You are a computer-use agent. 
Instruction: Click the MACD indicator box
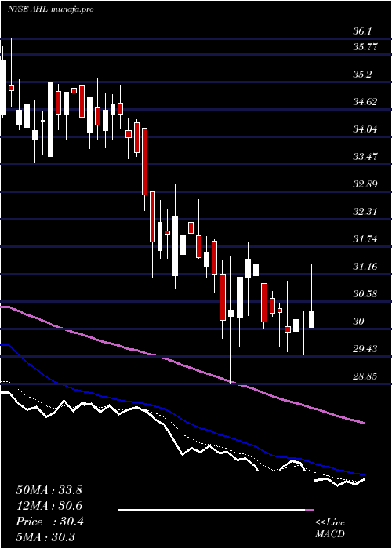point(216,510)
